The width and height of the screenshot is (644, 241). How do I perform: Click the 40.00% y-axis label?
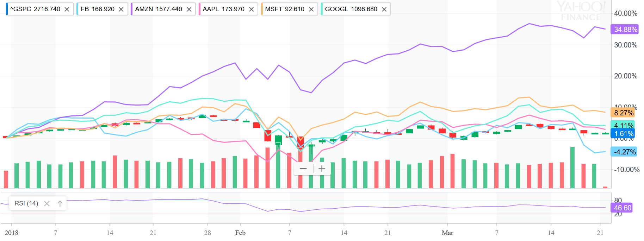point(626,13)
